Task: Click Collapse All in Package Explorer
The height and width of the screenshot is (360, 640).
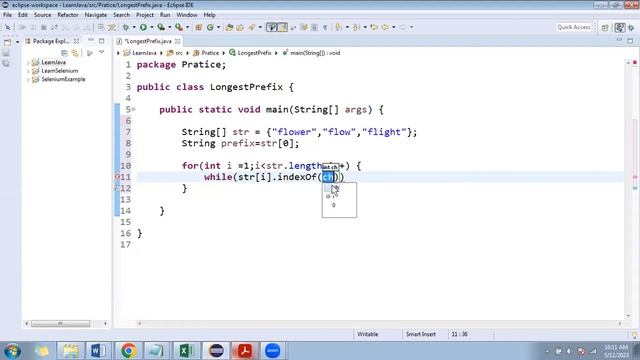Action: [64, 53]
